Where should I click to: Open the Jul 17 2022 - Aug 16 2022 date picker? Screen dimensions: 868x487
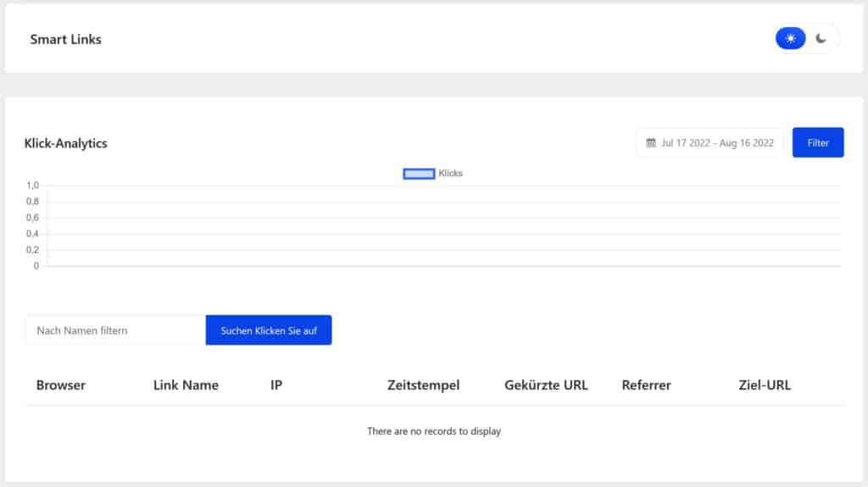click(x=709, y=143)
